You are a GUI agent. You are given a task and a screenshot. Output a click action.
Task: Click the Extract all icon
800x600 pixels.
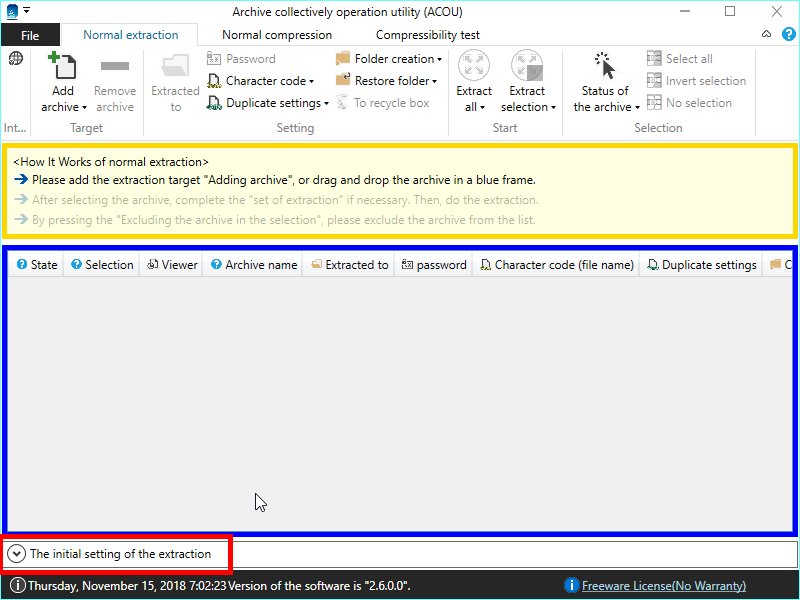474,67
